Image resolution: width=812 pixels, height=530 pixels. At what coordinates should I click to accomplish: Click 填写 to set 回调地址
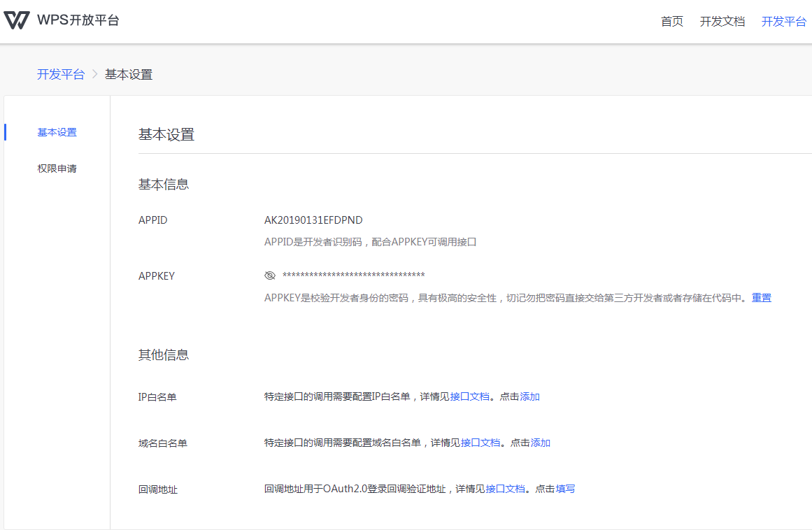[565, 489]
